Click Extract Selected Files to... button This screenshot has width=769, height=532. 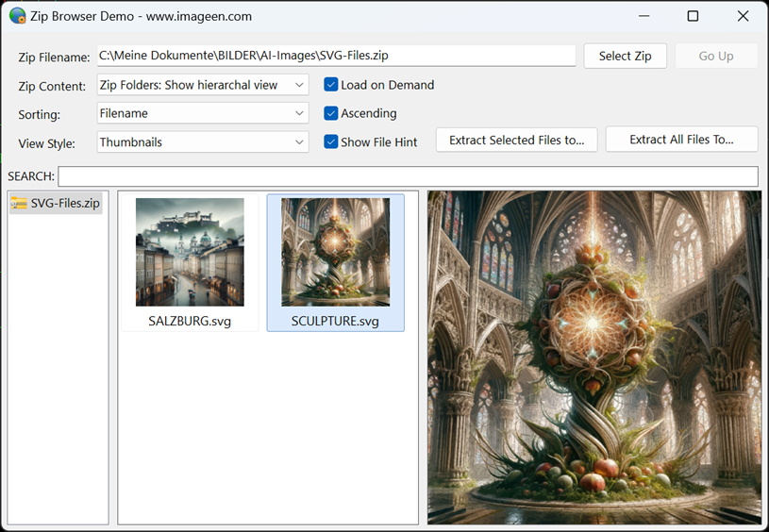(516, 141)
